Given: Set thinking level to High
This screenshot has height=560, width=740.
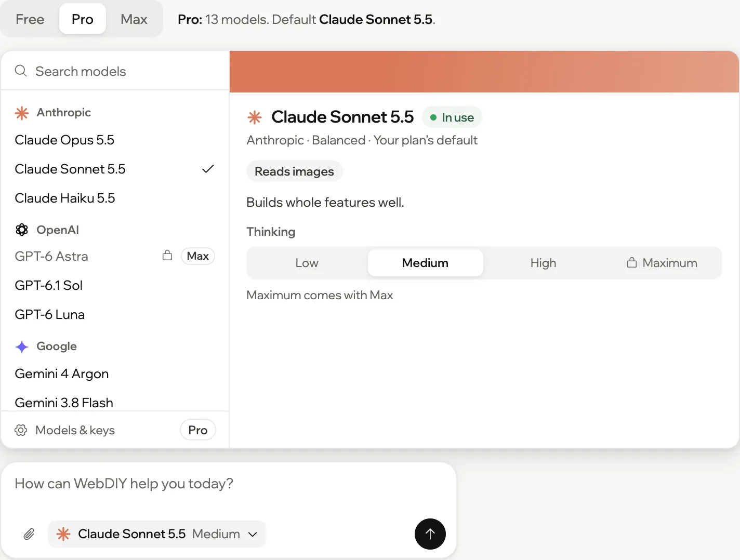Looking at the screenshot, I should click(543, 263).
